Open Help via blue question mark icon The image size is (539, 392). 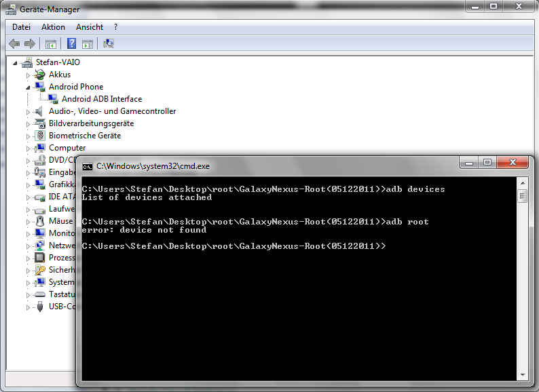tap(71, 43)
